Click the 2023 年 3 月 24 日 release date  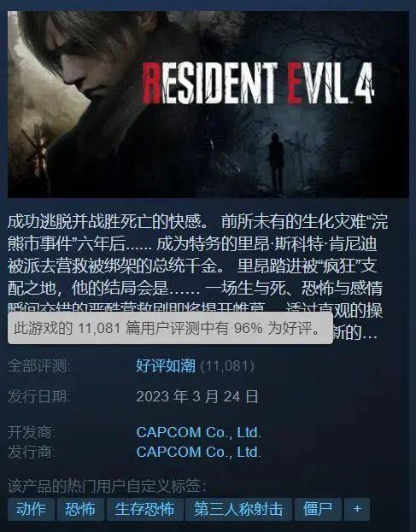tap(197, 396)
